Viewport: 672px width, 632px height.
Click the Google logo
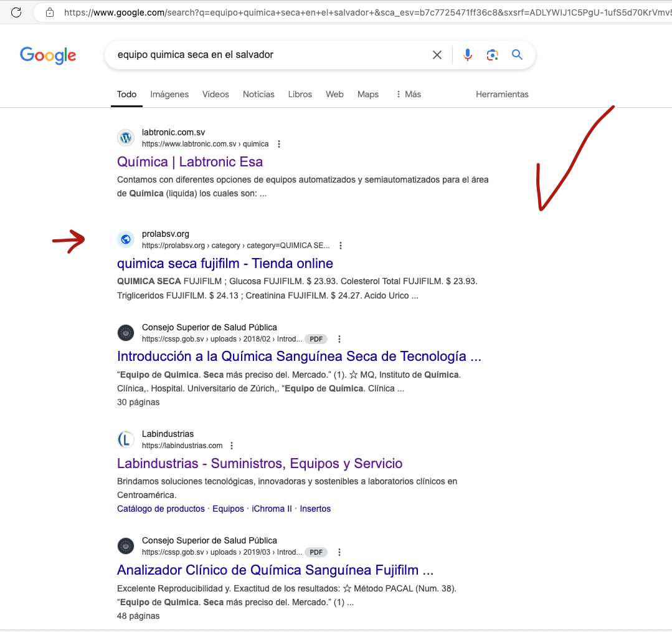point(48,55)
